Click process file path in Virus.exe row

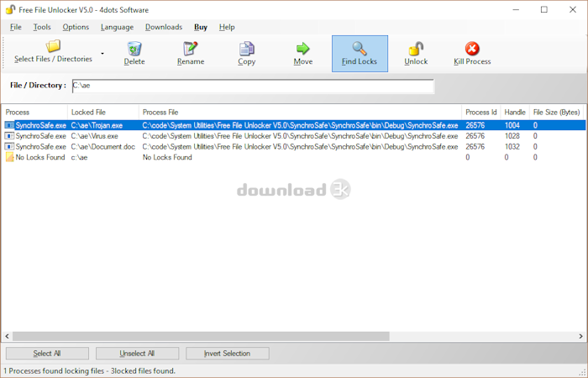pyautogui.click(x=300, y=136)
